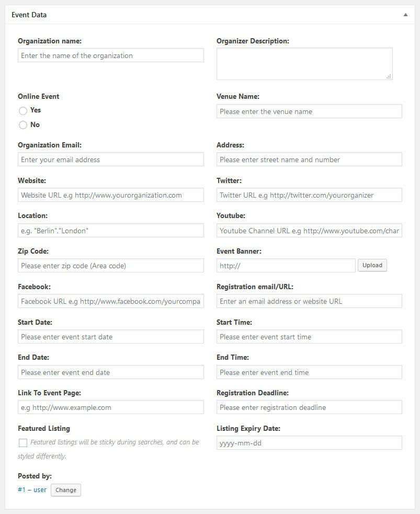Select the Yes radio for Online Event
The image size is (420, 514).
pos(23,111)
